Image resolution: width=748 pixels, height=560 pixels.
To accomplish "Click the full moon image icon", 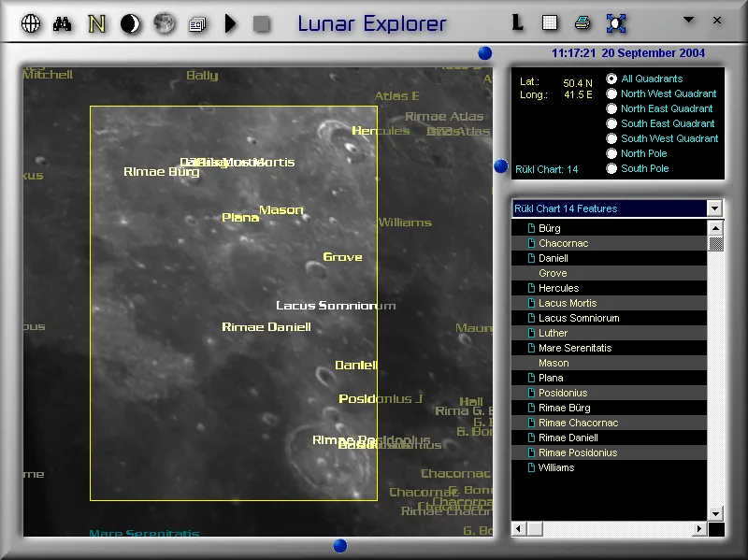I will click(165, 23).
